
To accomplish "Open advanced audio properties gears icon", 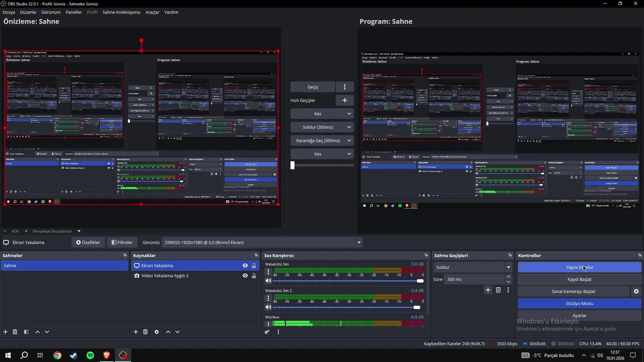I will coord(267,332).
